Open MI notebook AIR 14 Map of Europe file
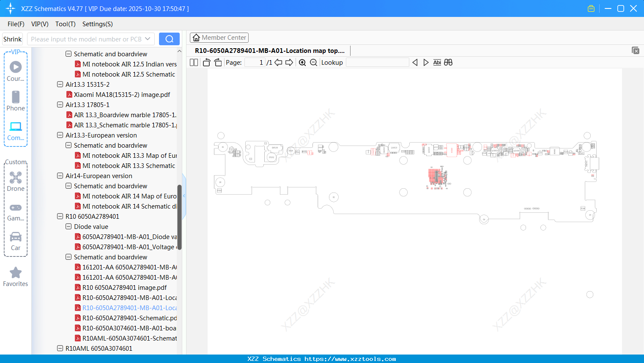Viewport: 644px width, 363px height. click(x=126, y=196)
